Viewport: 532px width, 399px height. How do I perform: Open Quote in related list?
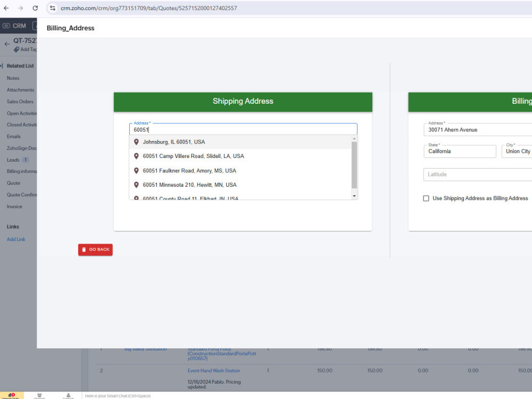tap(14, 183)
